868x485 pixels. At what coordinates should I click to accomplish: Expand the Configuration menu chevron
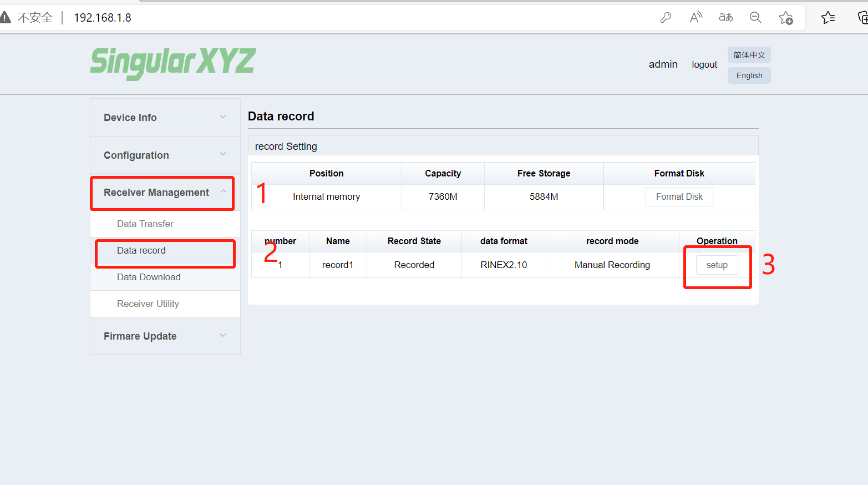pyautogui.click(x=223, y=154)
